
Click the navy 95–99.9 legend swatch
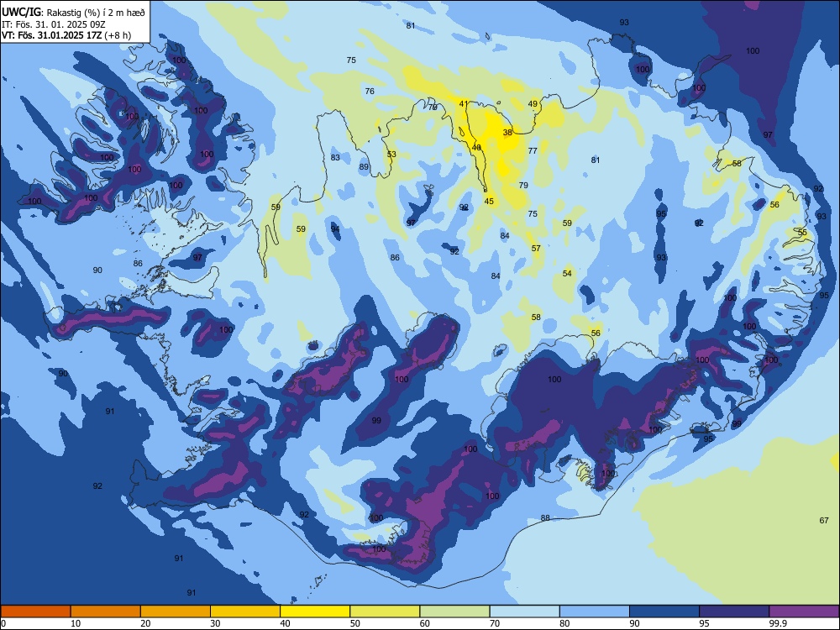point(734,612)
